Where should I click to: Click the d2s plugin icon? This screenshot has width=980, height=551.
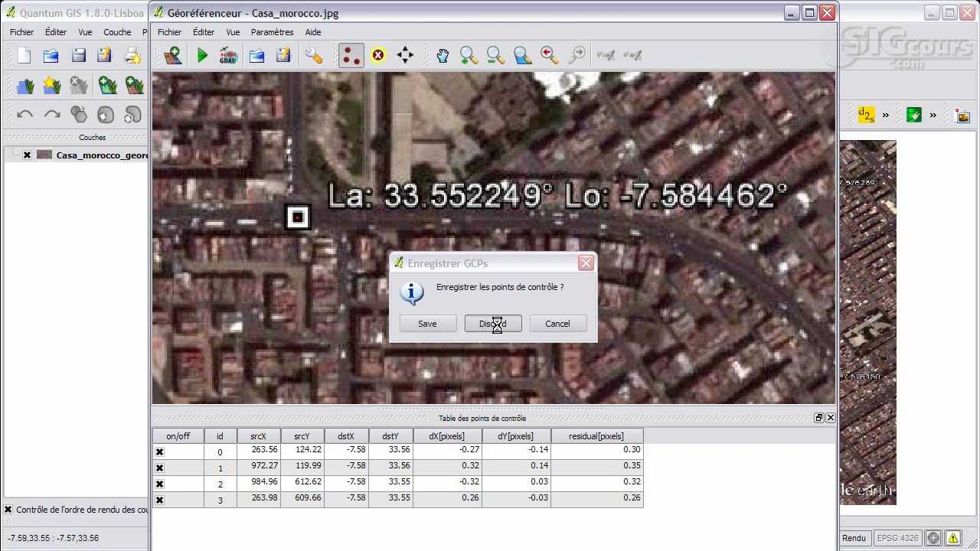(x=866, y=115)
